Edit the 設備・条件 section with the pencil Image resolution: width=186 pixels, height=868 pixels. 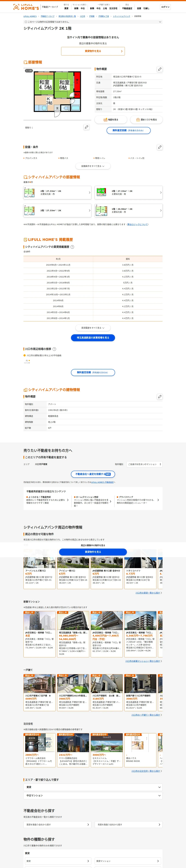coord(160,147)
